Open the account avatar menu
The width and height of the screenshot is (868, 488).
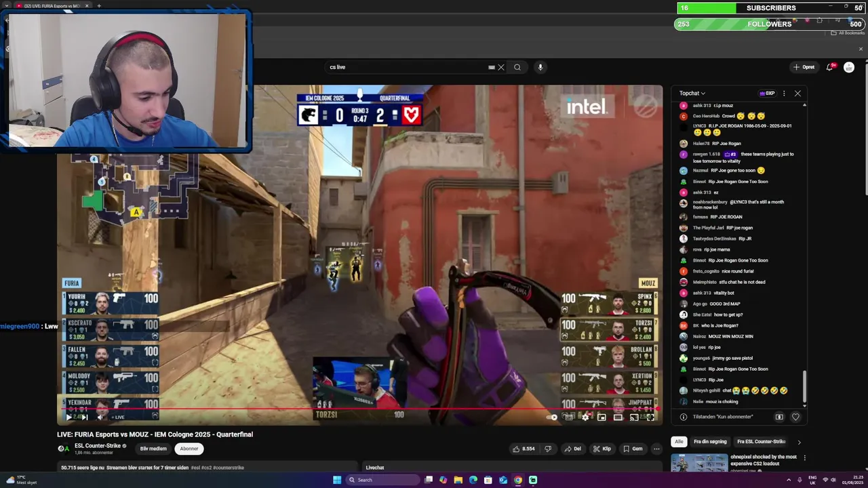click(849, 67)
